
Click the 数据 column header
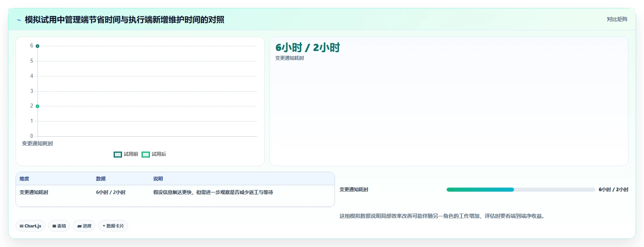[x=101, y=179]
